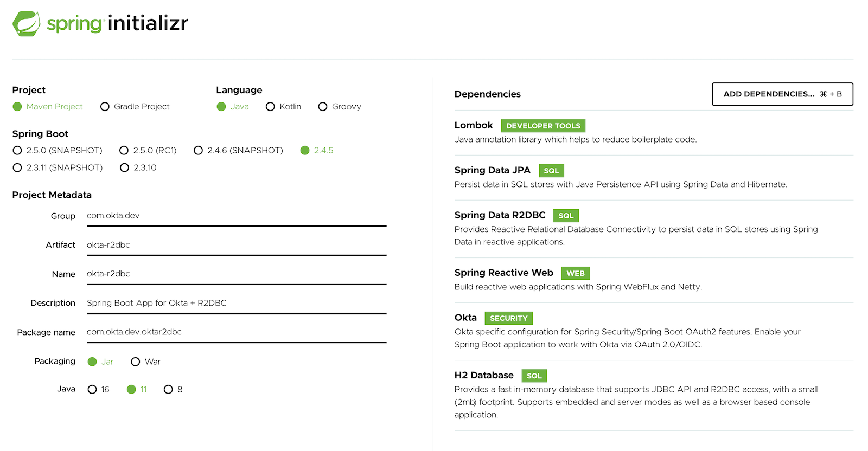Click the Spring Initializr logo

click(100, 24)
